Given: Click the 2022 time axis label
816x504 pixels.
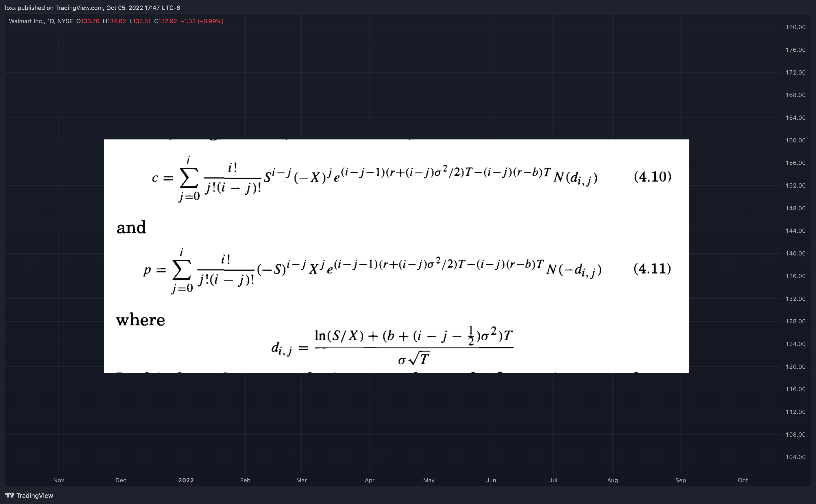Looking at the screenshot, I should point(186,480).
